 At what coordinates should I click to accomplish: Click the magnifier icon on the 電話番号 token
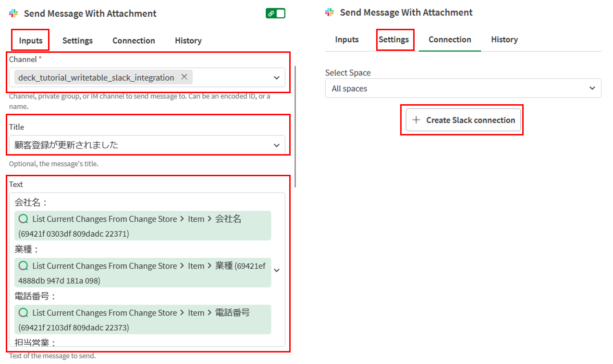point(23,313)
